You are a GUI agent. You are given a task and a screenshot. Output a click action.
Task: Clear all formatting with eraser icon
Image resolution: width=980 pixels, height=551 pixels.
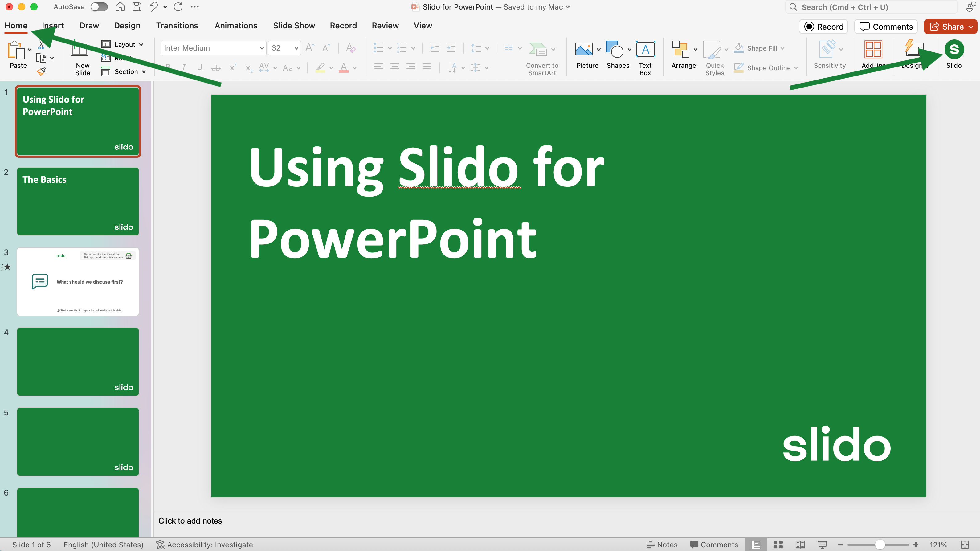[350, 48]
